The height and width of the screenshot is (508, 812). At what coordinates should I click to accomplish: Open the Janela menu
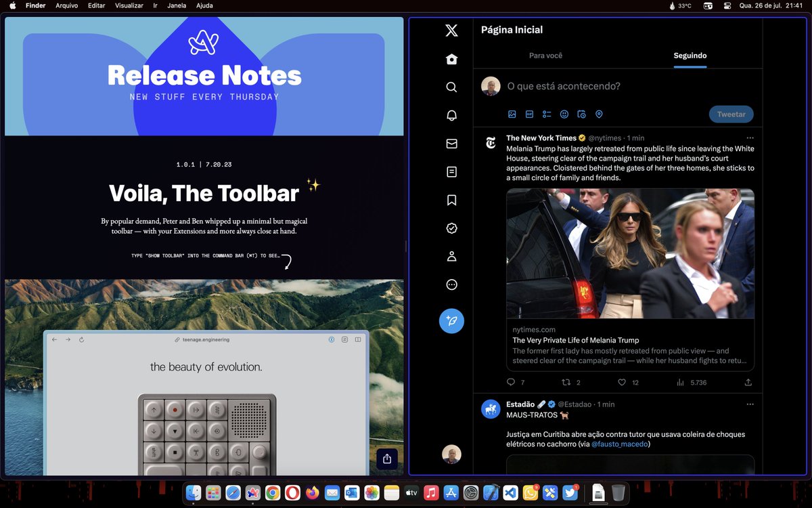coord(177,5)
